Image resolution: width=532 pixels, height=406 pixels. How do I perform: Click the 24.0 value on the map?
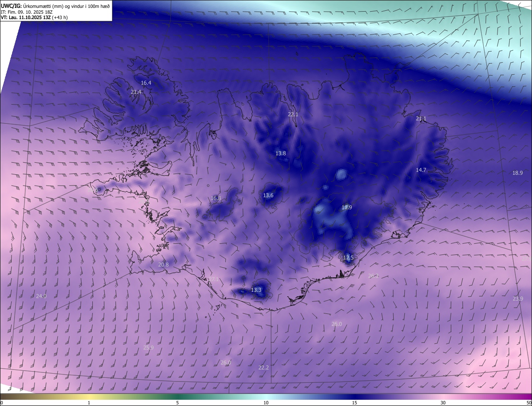point(41,296)
